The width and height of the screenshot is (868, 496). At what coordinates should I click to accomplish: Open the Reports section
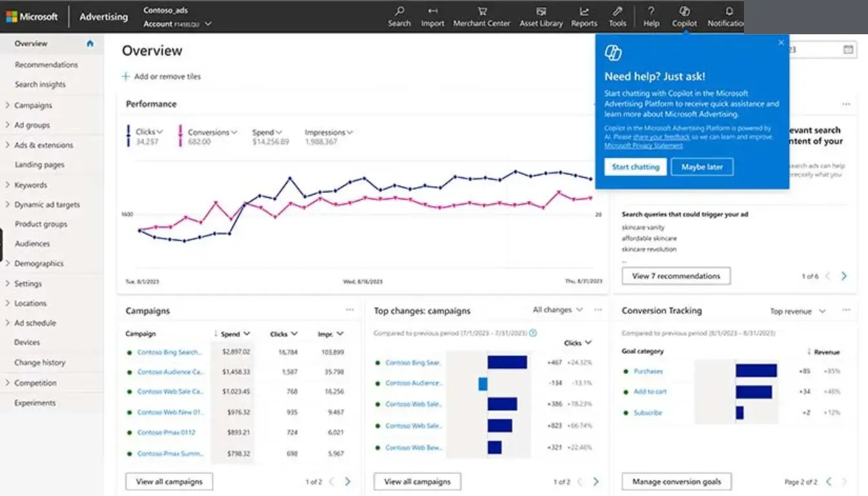583,16
